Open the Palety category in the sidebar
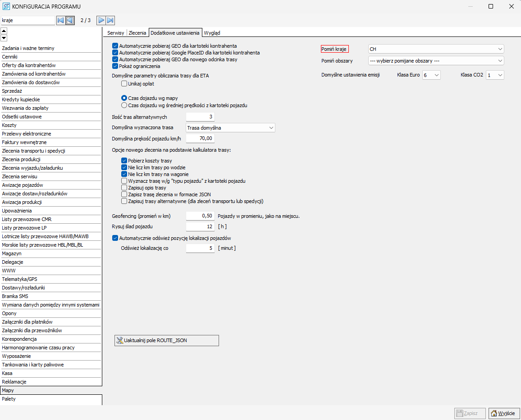The height and width of the screenshot is (420, 521). 9,399
